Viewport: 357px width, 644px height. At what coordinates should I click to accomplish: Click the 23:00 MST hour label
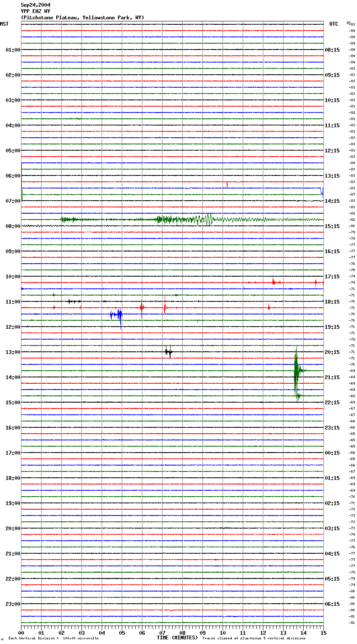coord(13,604)
